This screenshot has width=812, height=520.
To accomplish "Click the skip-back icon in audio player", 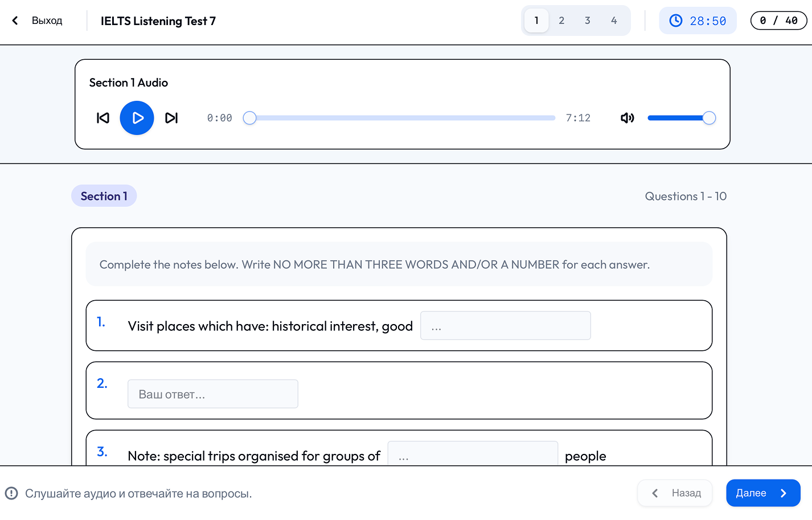I will pyautogui.click(x=103, y=118).
